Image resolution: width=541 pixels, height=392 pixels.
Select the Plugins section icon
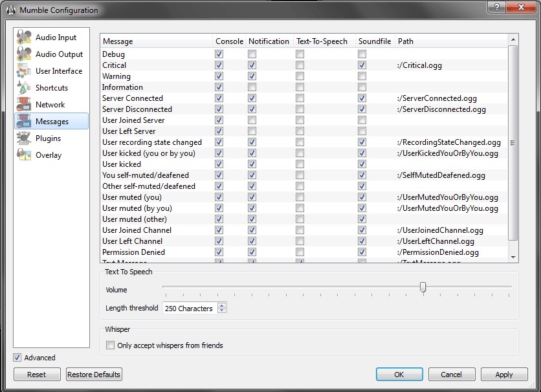pyautogui.click(x=24, y=138)
